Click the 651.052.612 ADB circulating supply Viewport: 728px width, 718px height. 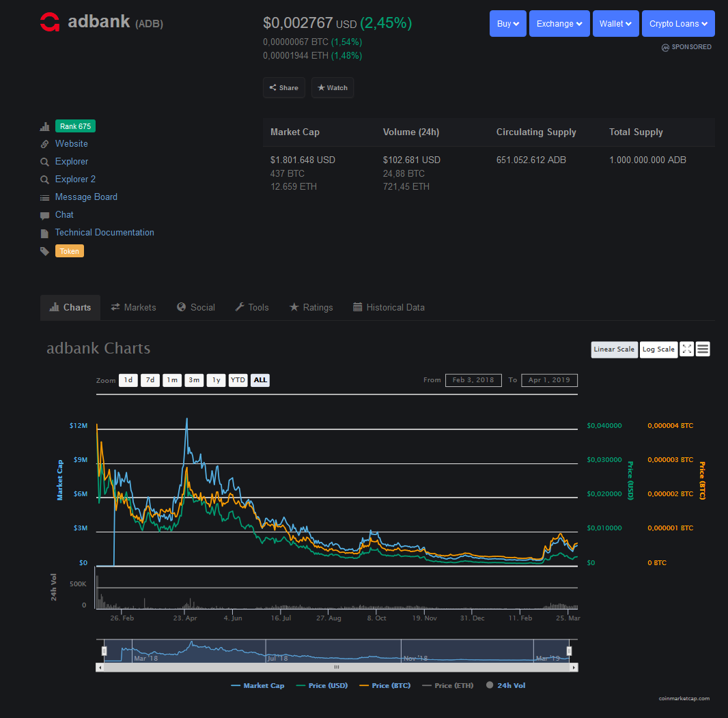(x=531, y=160)
